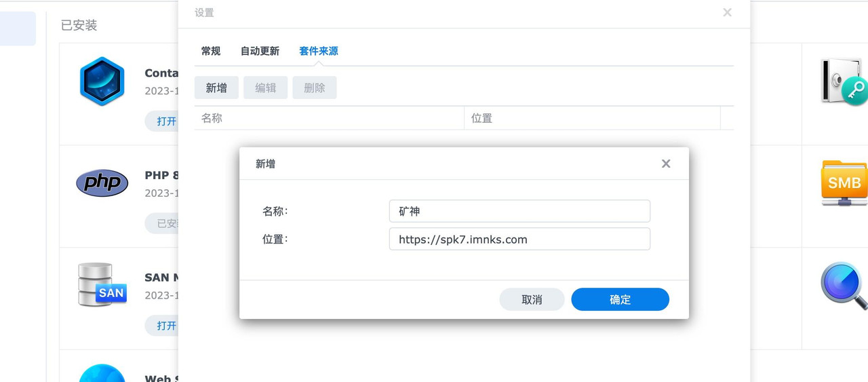Viewport: 868px width, 382px height.
Task: Click the disabled 删除 button
Action: pos(315,88)
